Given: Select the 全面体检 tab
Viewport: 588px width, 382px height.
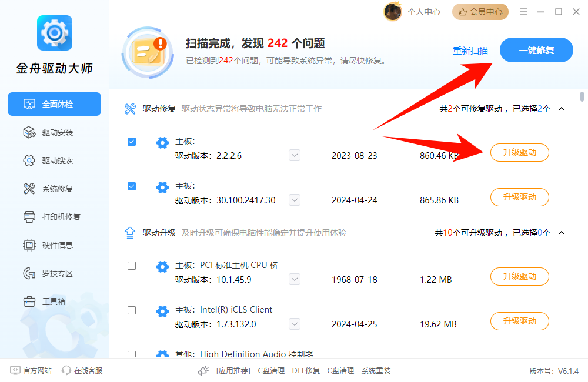Looking at the screenshot, I should pos(54,104).
